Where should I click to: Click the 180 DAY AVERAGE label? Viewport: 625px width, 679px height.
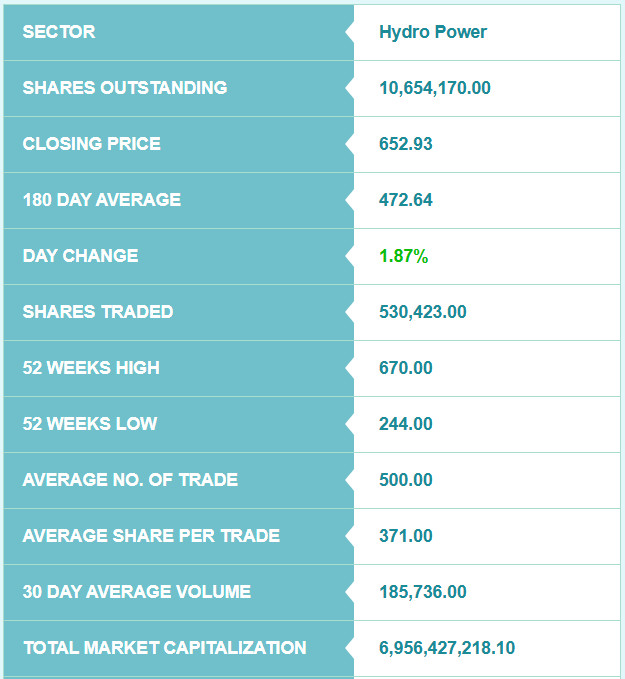coord(102,200)
